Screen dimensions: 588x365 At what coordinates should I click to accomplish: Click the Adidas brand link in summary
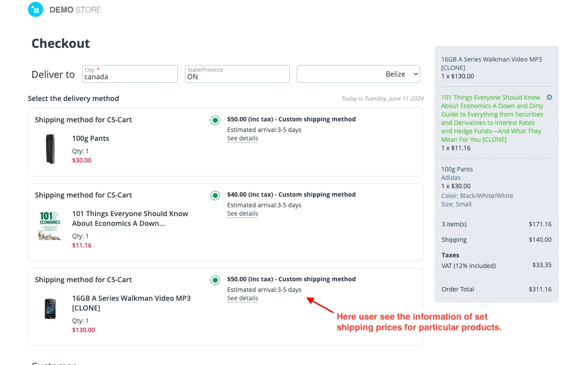451,178
